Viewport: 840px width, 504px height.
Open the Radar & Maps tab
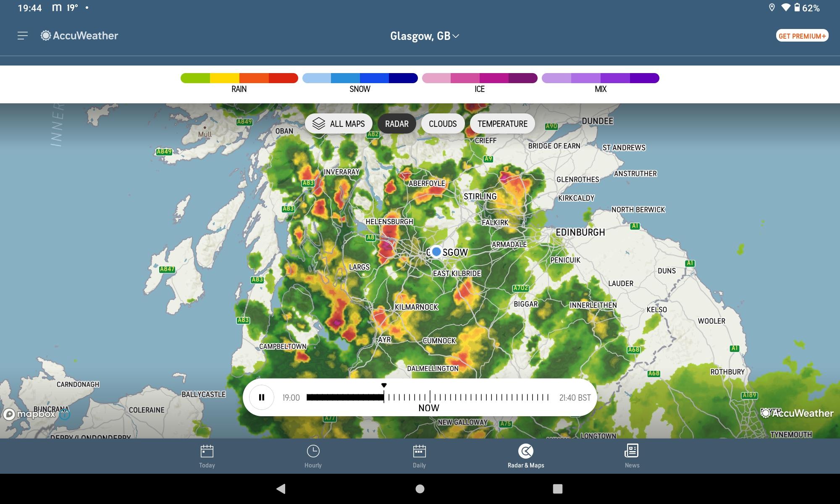pos(526,457)
